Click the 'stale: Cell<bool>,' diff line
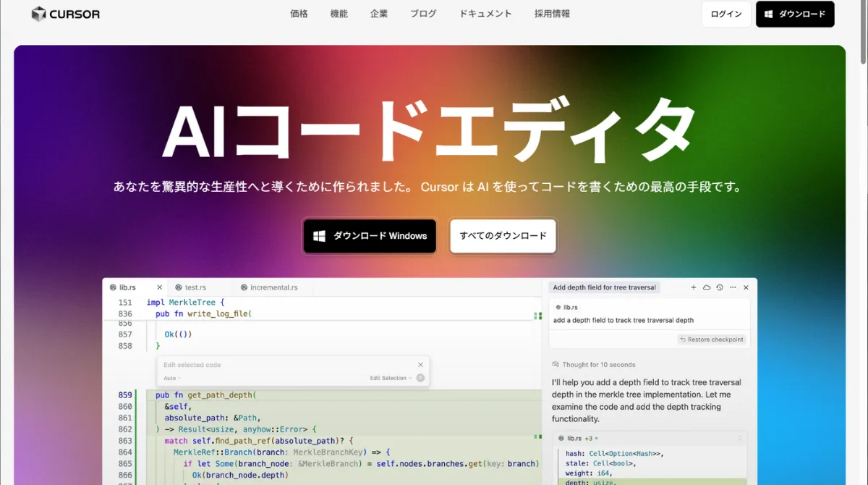Image resolution: width=868 pixels, height=485 pixels. 600,463
